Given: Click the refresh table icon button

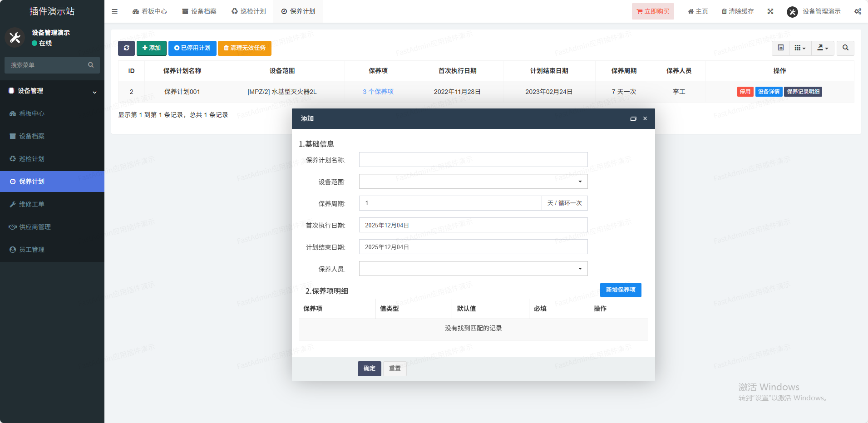Looking at the screenshot, I should (x=126, y=48).
